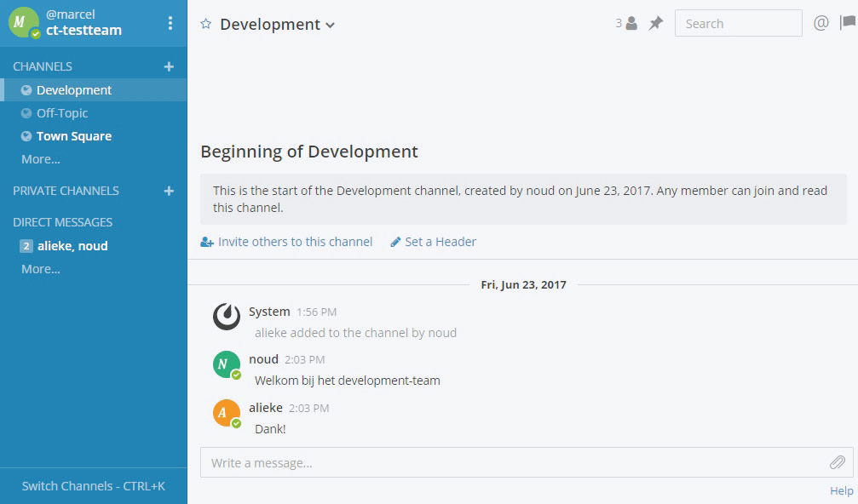
Task: Create a new public channel with plus
Action: tap(169, 66)
